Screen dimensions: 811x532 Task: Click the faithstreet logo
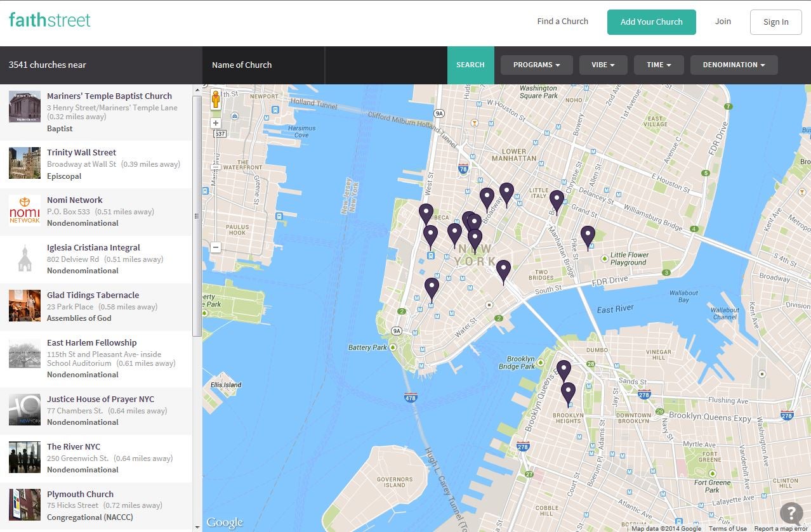tap(49, 20)
